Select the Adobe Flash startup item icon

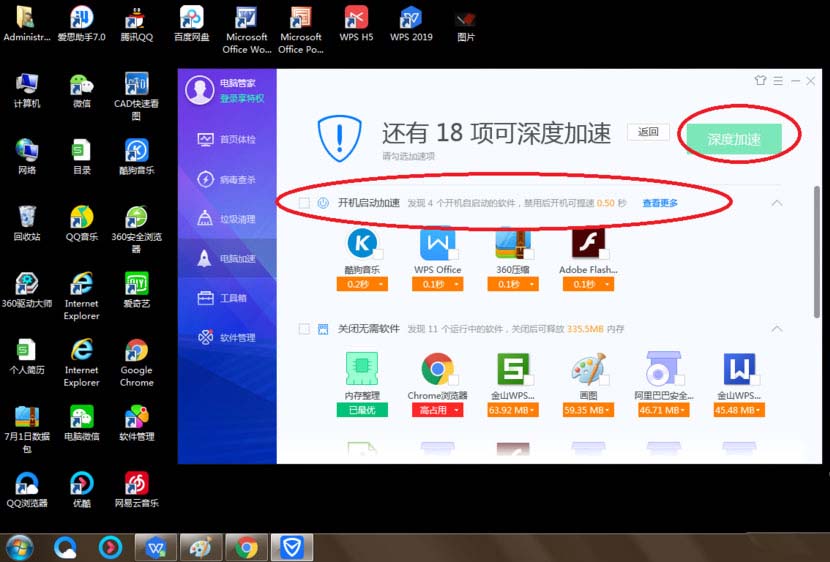pyautogui.click(x=587, y=243)
